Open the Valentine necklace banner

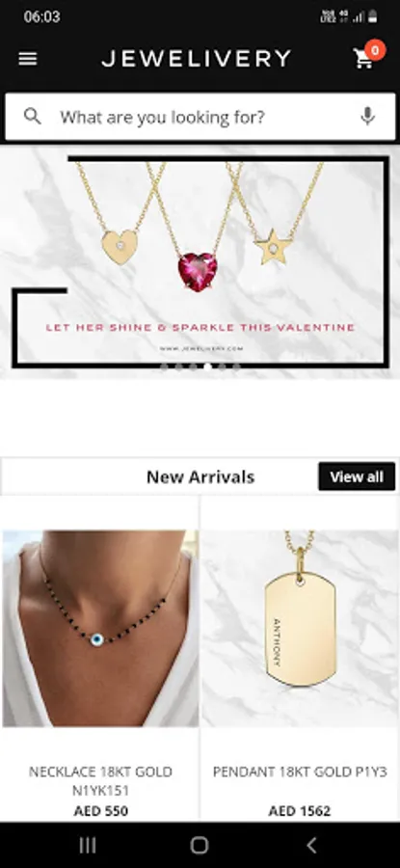pos(200,261)
